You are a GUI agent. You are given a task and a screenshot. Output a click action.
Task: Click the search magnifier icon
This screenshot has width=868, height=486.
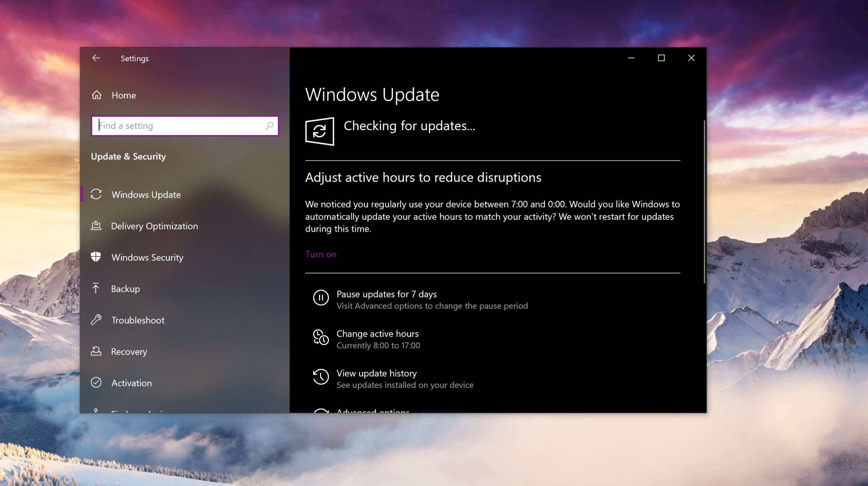269,126
